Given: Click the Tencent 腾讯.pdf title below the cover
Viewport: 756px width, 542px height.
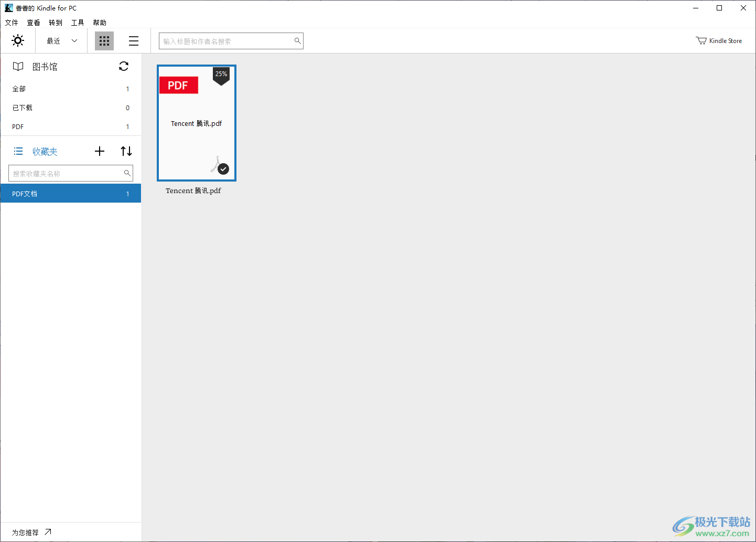Looking at the screenshot, I should [193, 190].
